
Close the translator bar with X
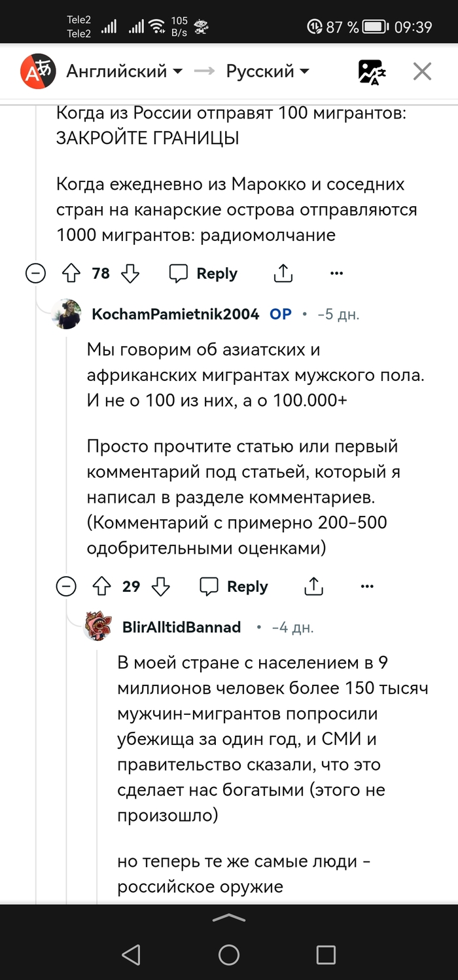pos(422,71)
